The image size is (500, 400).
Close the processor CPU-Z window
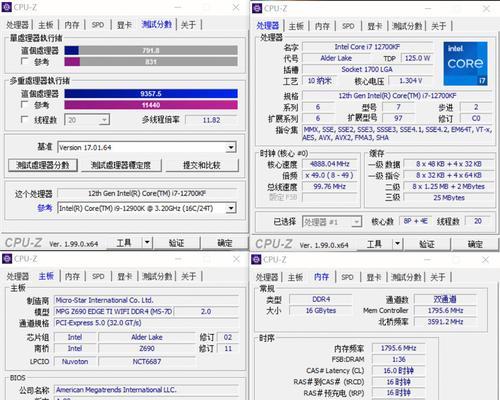pos(486,8)
